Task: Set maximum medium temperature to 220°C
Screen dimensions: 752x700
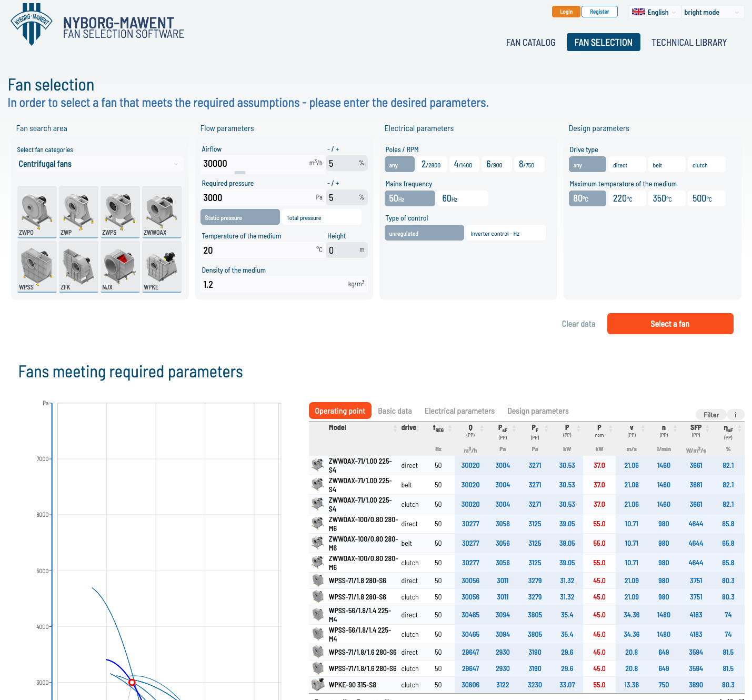Action: [627, 198]
